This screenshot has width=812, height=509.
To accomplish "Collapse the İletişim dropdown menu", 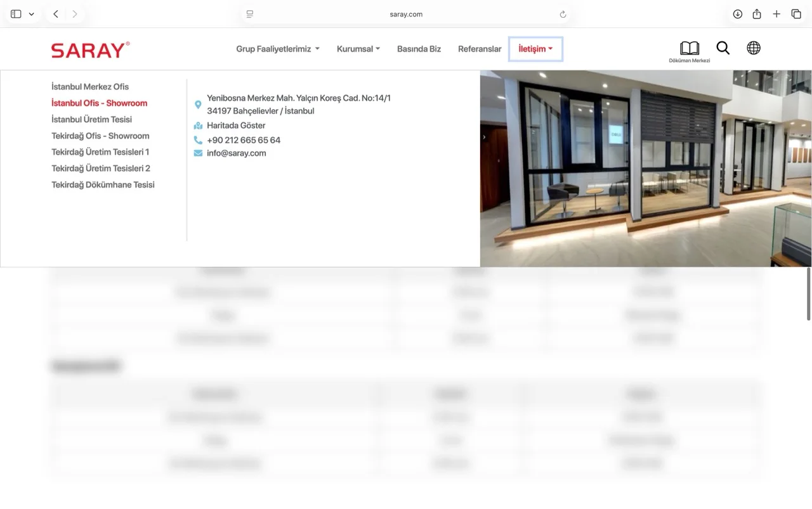I will [x=535, y=49].
